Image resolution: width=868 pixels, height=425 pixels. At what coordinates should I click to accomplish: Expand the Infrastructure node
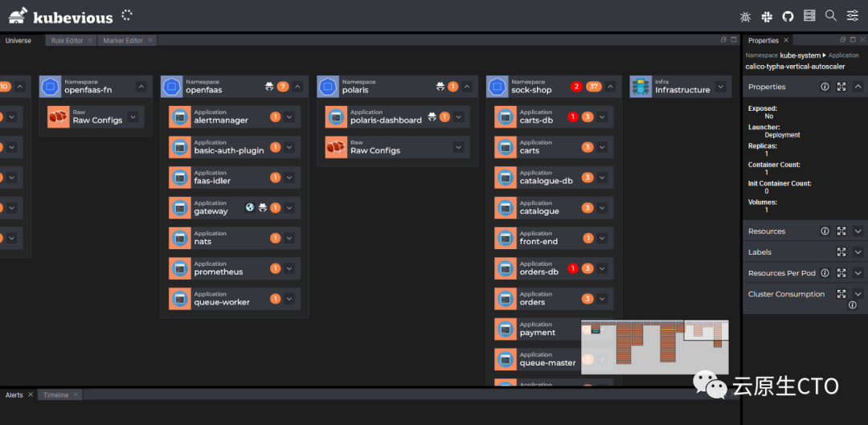click(x=720, y=86)
